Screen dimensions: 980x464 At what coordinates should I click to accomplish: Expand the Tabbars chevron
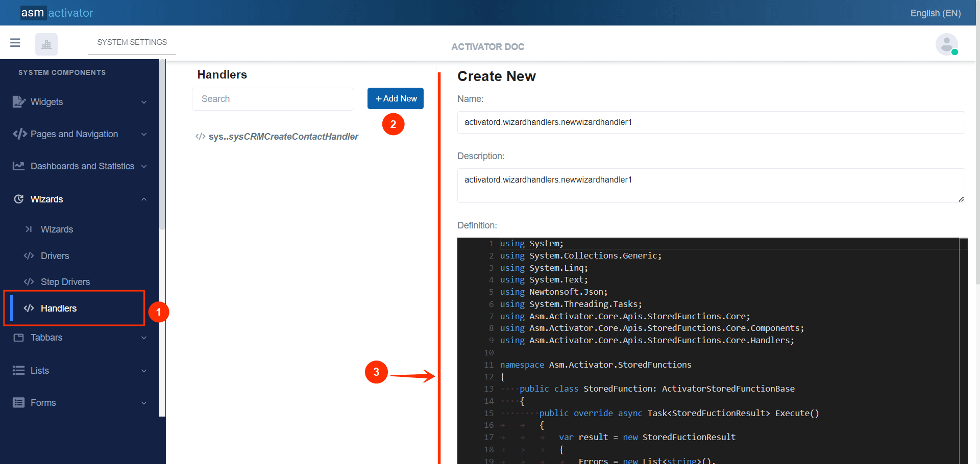tap(144, 338)
